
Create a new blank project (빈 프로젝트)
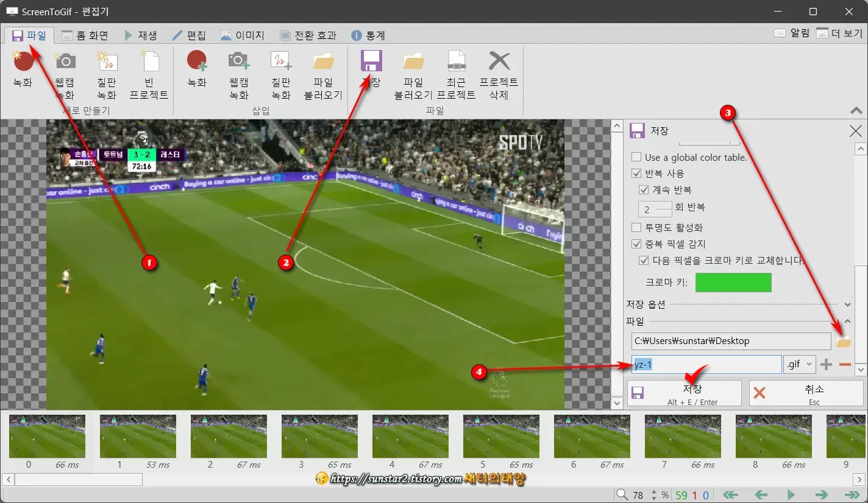pos(150,73)
